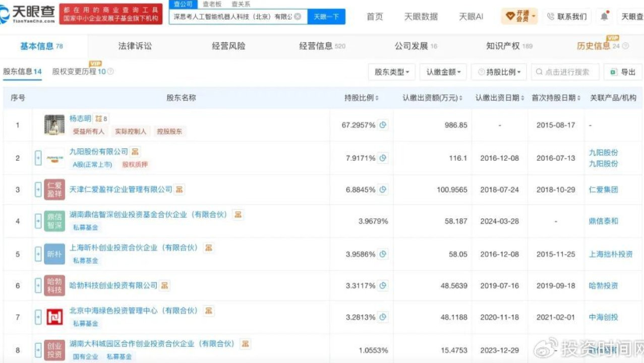Open 认缴金额 filter dropdown
644x363 pixels.
tap(444, 72)
